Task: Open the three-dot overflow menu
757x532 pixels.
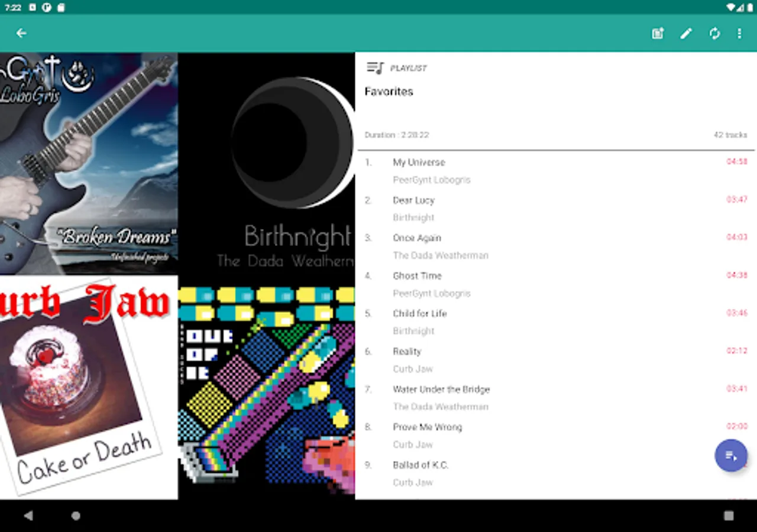Action: pyautogui.click(x=739, y=34)
